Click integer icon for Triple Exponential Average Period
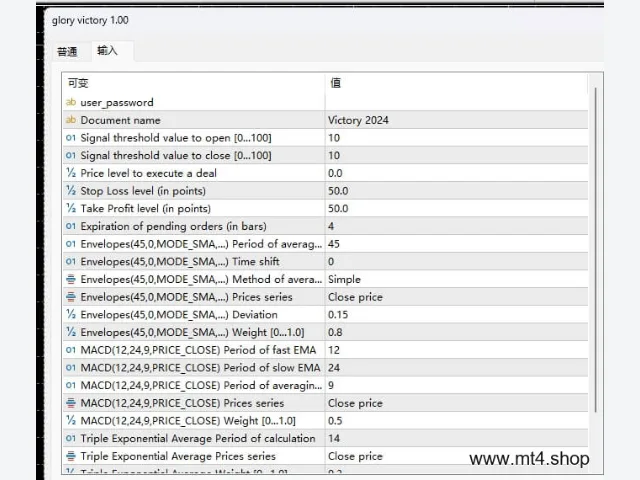The width and height of the screenshot is (640, 480). pyautogui.click(x=71, y=438)
